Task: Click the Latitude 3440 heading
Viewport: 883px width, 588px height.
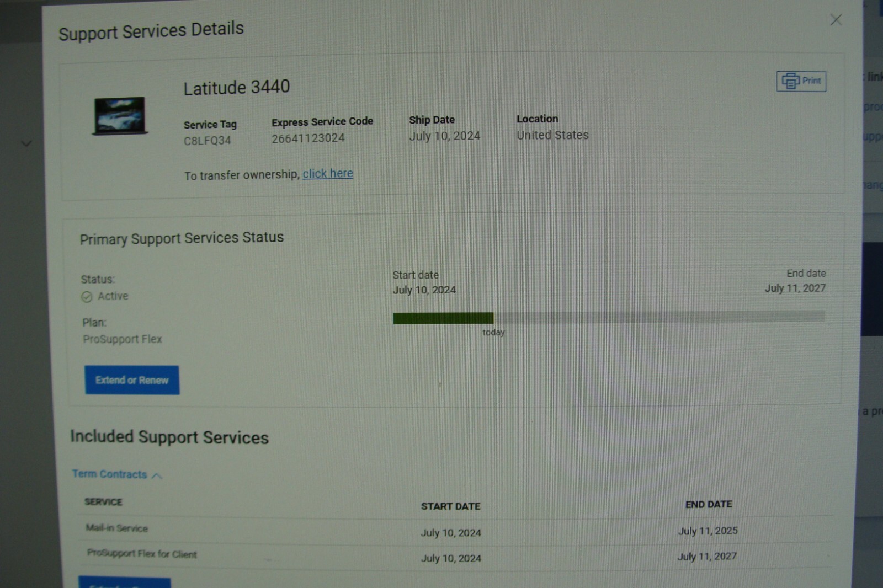Action: point(237,87)
